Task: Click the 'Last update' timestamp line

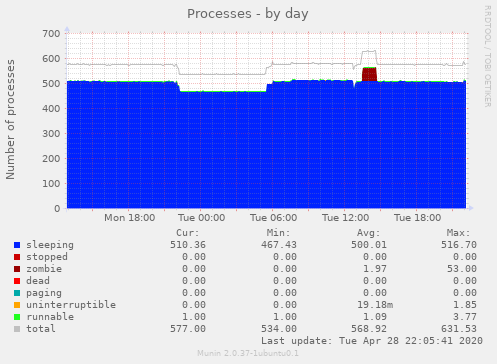Action: 372,341
